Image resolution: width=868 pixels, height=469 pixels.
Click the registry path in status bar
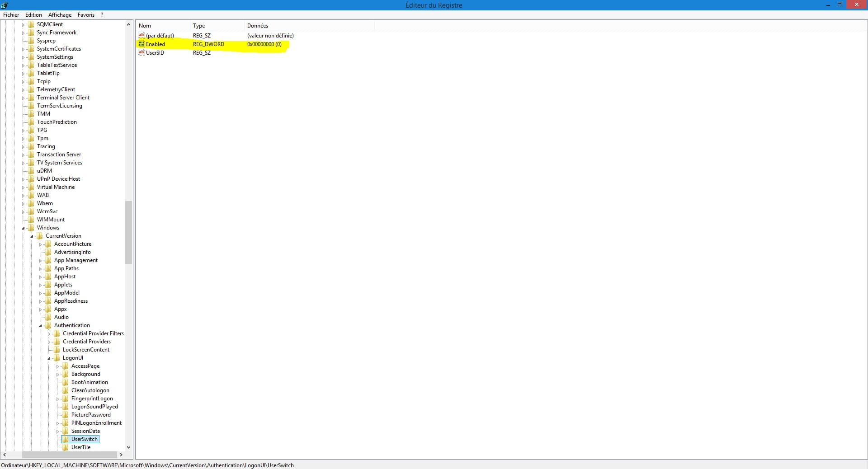tap(147, 465)
